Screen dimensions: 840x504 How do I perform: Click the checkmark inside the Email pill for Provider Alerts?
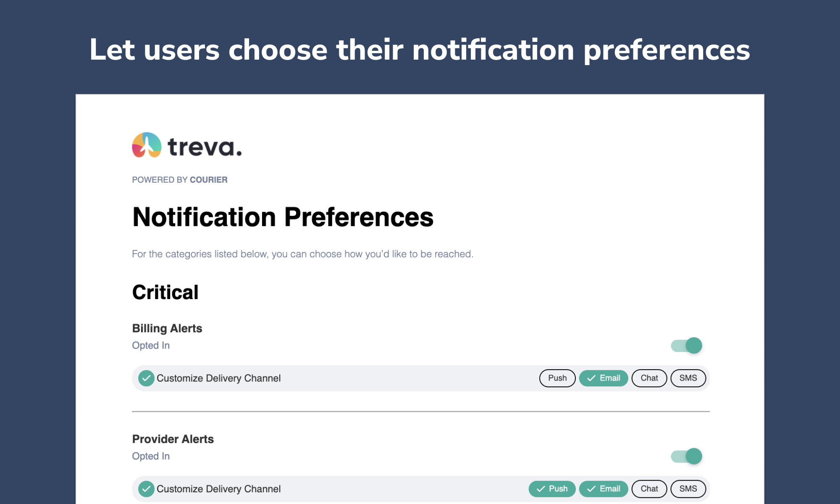click(x=591, y=488)
